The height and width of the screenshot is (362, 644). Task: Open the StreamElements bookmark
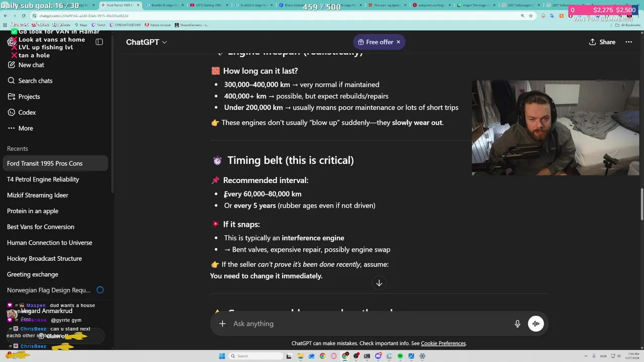(x=191, y=25)
